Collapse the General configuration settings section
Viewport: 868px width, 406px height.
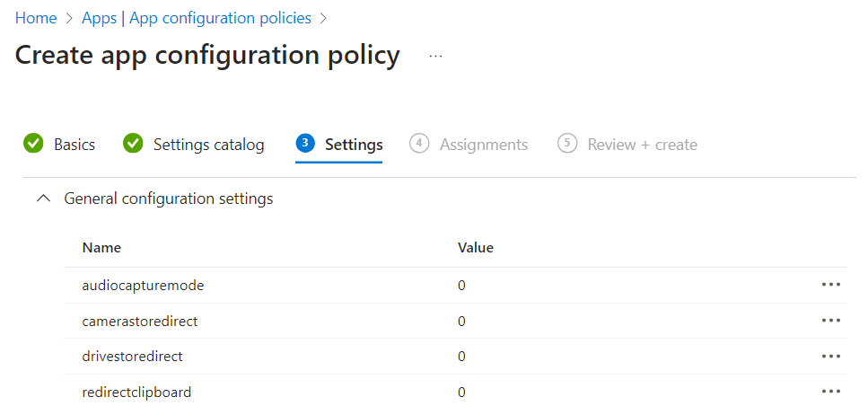42,199
